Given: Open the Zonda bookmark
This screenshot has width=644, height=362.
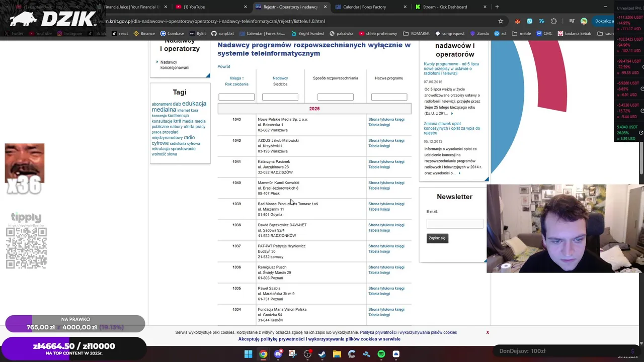Looking at the screenshot, I should tap(479, 34).
